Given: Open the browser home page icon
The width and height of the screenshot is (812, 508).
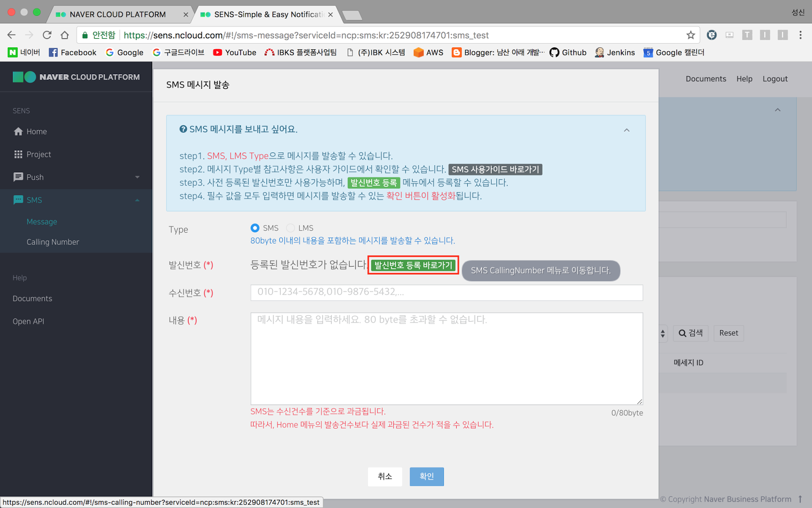Looking at the screenshot, I should [64, 35].
